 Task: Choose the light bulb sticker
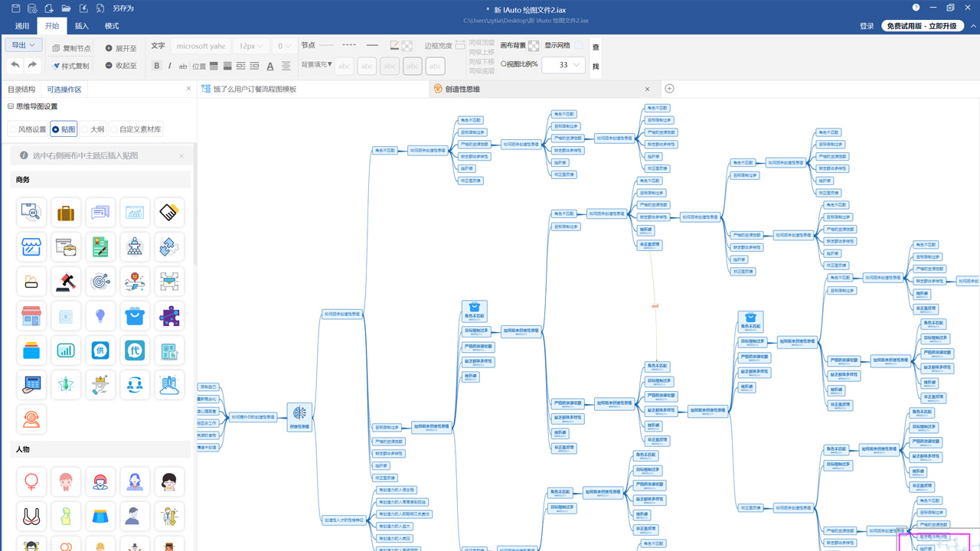[x=100, y=316]
